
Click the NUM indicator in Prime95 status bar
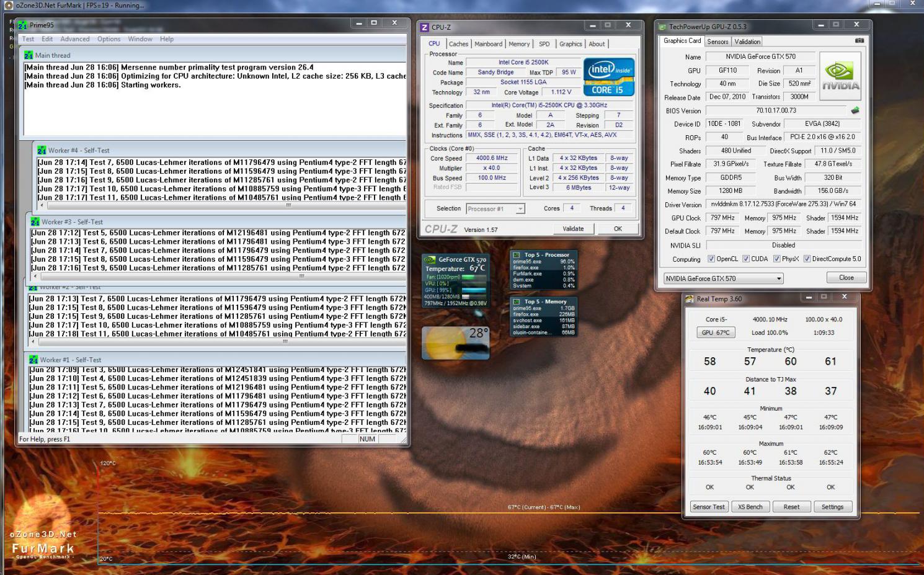coord(367,439)
